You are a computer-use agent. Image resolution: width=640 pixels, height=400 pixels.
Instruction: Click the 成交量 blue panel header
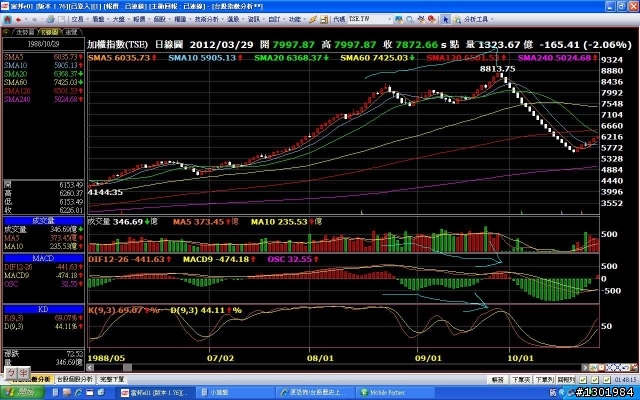pyautogui.click(x=43, y=221)
